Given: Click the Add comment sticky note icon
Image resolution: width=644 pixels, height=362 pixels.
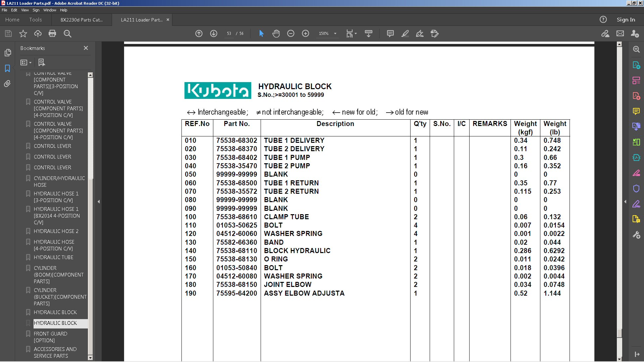Looking at the screenshot, I should [390, 34].
